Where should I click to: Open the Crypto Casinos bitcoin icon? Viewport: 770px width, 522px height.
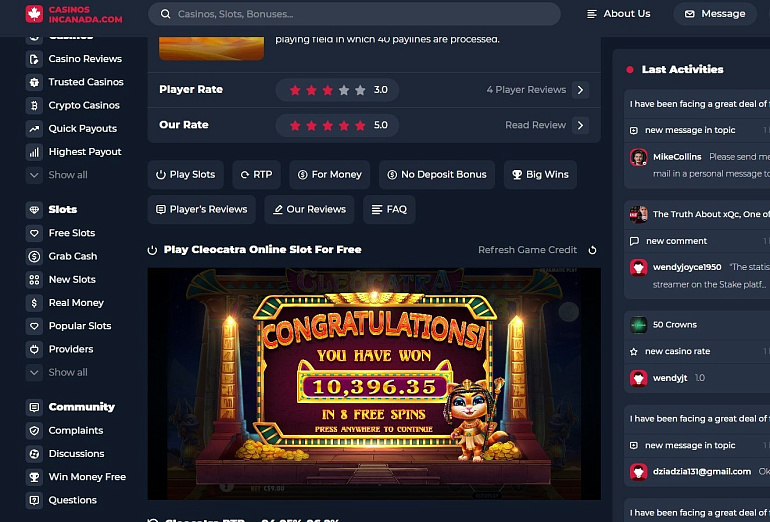[34, 105]
